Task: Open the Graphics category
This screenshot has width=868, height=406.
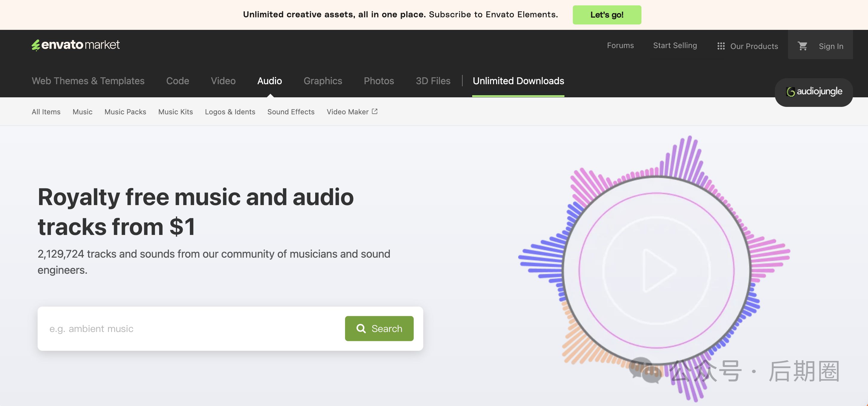Action: pos(323,81)
